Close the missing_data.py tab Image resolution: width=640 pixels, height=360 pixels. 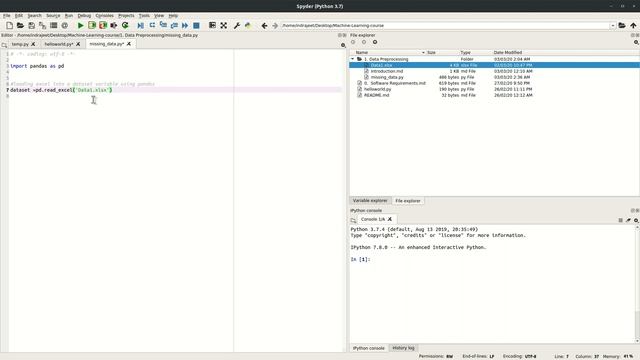[x=129, y=44]
